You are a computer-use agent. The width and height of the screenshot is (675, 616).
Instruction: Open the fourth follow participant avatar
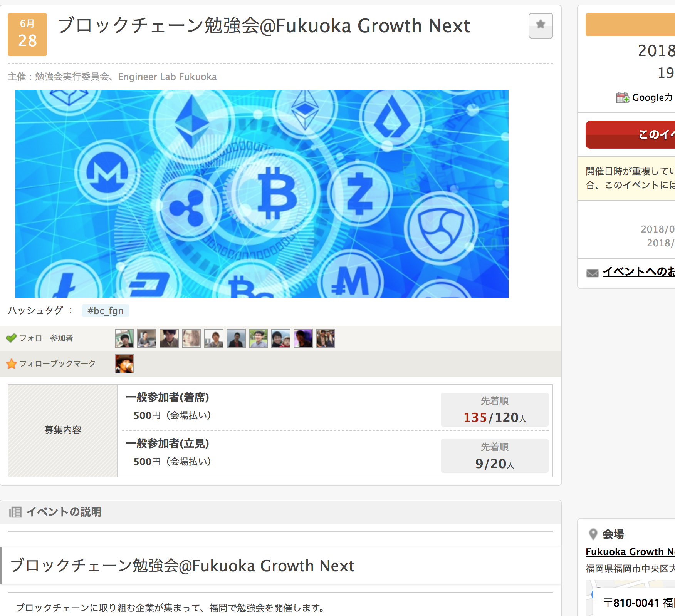[191, 338]
